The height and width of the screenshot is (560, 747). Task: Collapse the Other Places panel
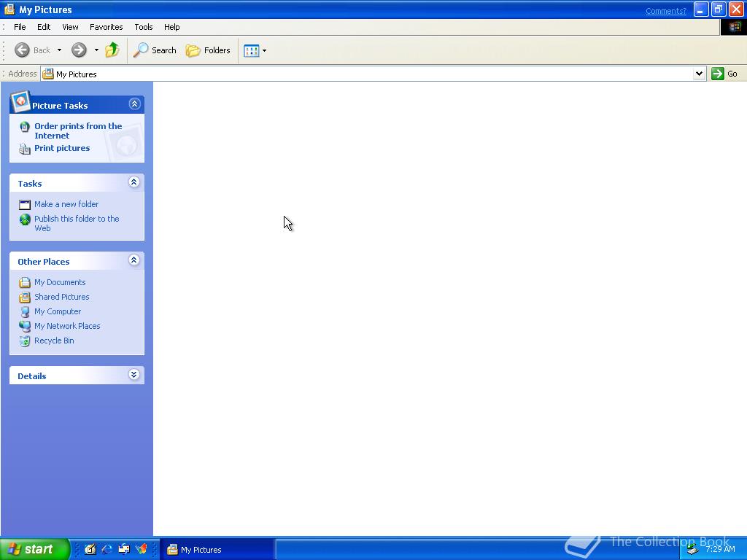[x=134, y=260]
